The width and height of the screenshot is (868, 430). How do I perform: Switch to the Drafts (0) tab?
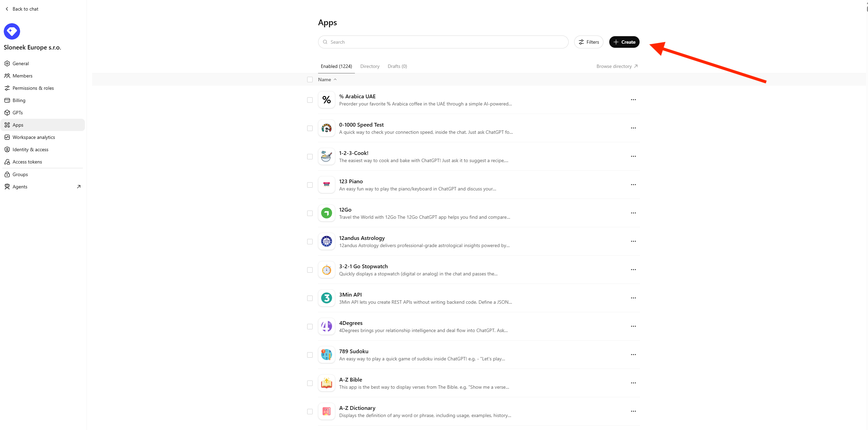tap(397, 66)
